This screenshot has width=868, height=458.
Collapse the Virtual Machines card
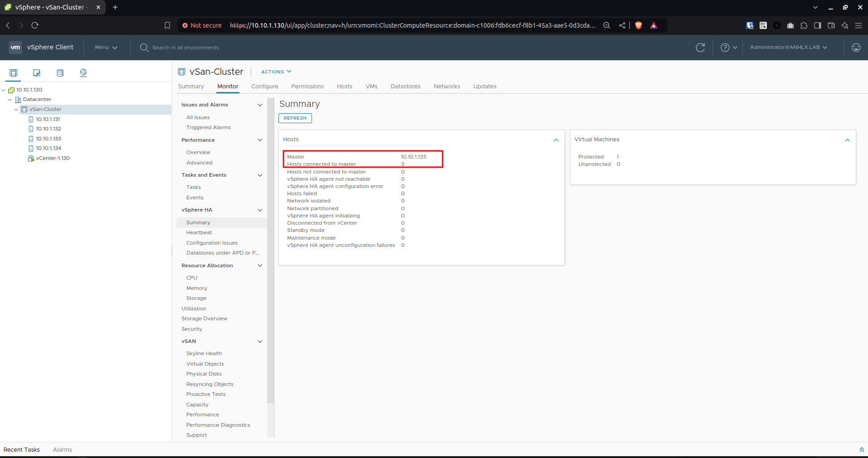(847, 140)
